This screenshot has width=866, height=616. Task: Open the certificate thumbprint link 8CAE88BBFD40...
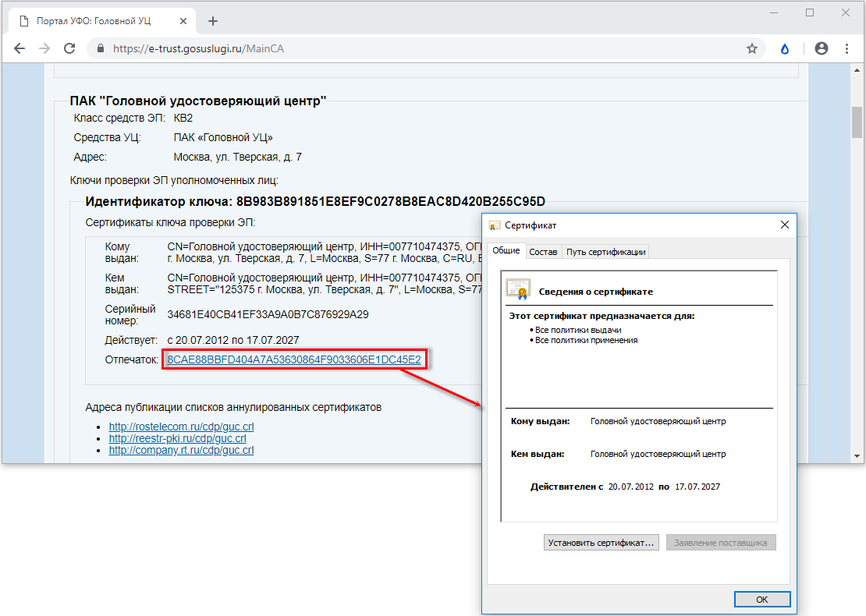294,360
